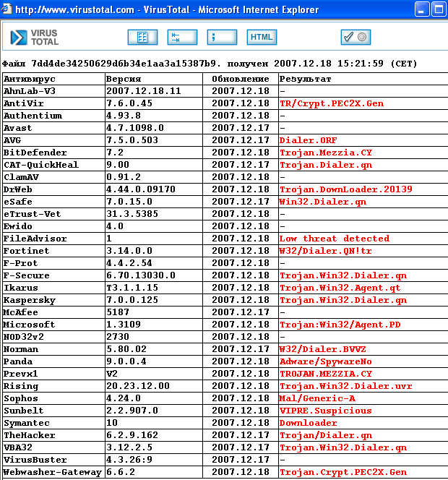Minimize the Internet Explorer window
This screenshot has width=448, height=480.
[x=422, y=9]
